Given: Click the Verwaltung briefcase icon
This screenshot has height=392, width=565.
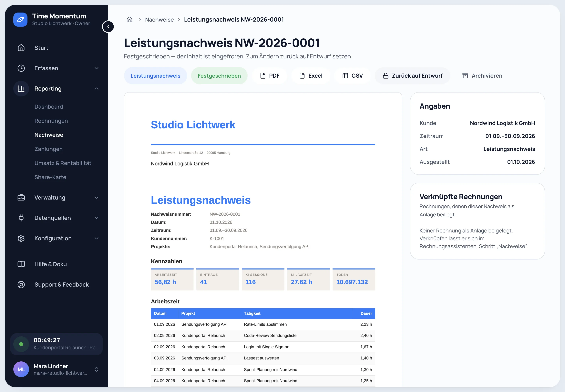Looking at the screenshot, I should coord(21,198).
